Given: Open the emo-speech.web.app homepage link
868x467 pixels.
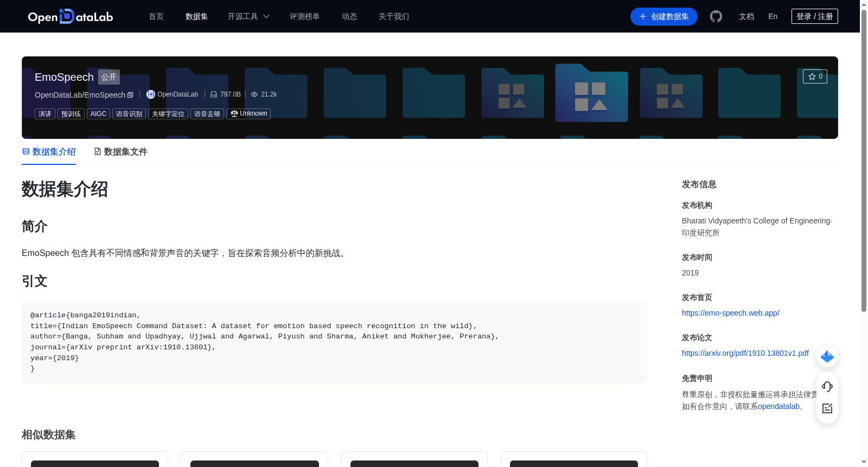Looking at the screenshot, I should [731, 313].
